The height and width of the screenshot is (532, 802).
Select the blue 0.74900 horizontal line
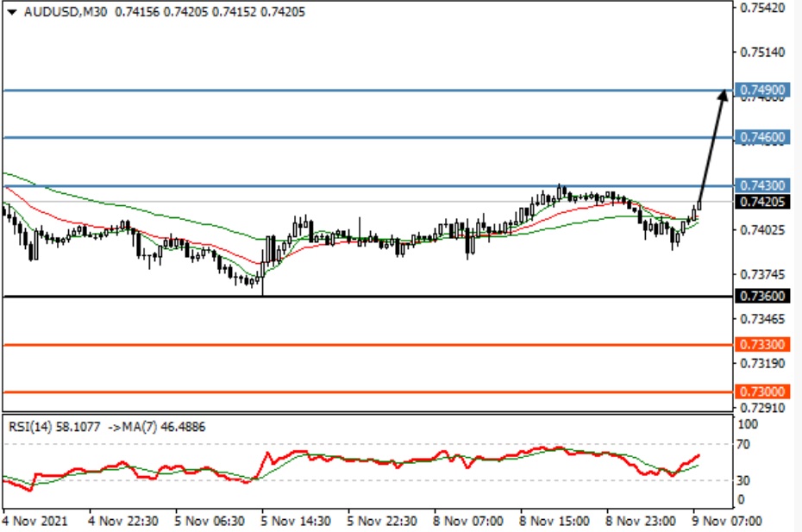pyautogui.click(x=367, y=91)
